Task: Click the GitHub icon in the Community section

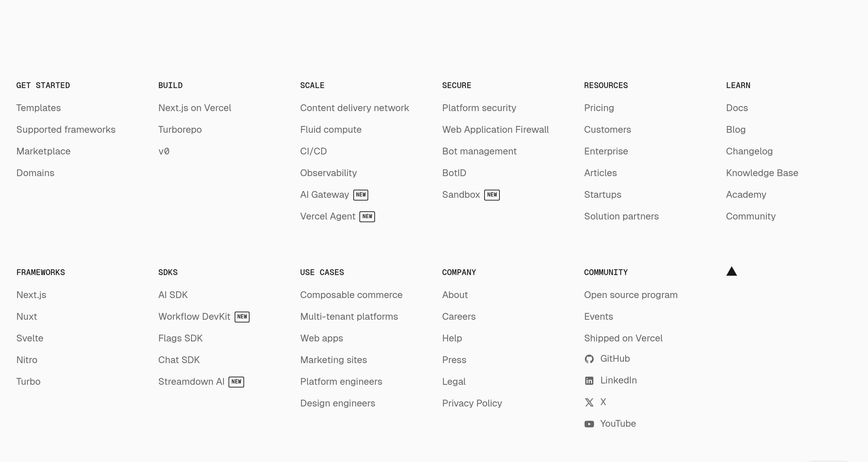Action: click(589, 359)
